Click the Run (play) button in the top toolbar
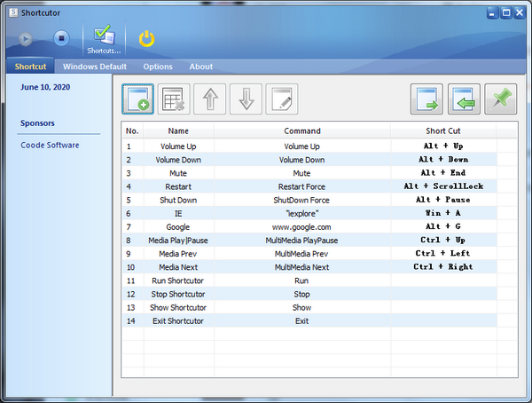The width and height of the screenshot is (532, 403). [x=26, y=38]
